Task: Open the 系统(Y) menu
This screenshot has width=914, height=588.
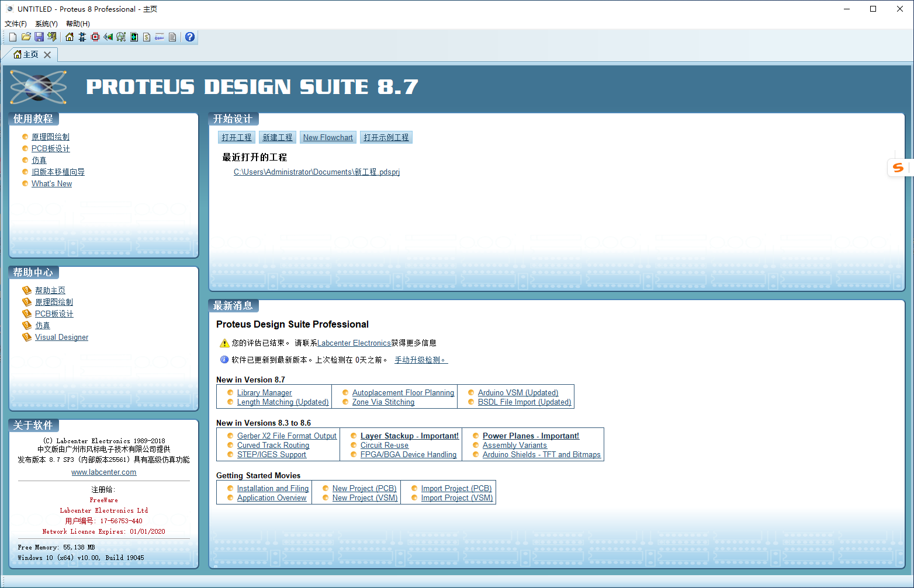Action: pos(46,24)
